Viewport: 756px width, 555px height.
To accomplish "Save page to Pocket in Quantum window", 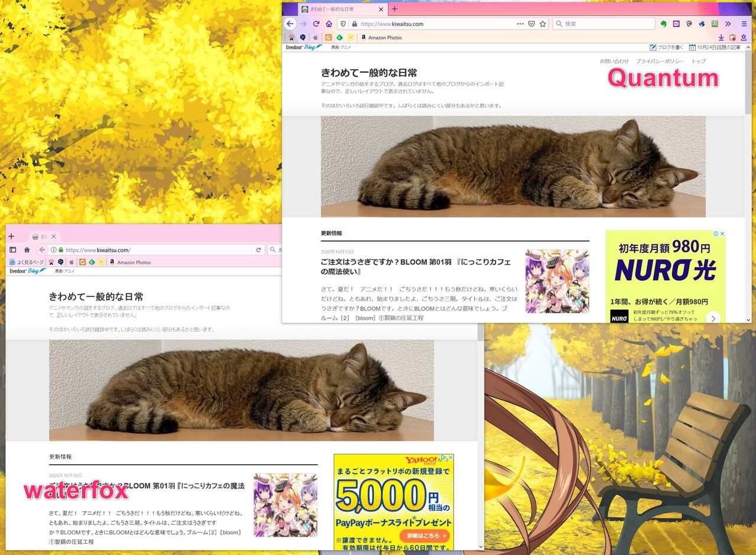I will point(531,24).
